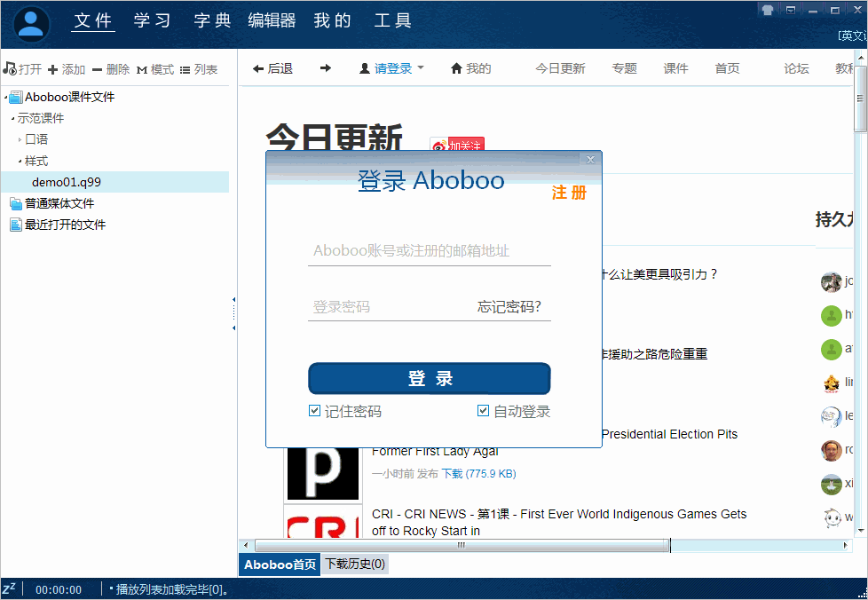This screenshot has height=600, width=868.
Task: Open the 编辑器 menu
Action: coord(272,20)
